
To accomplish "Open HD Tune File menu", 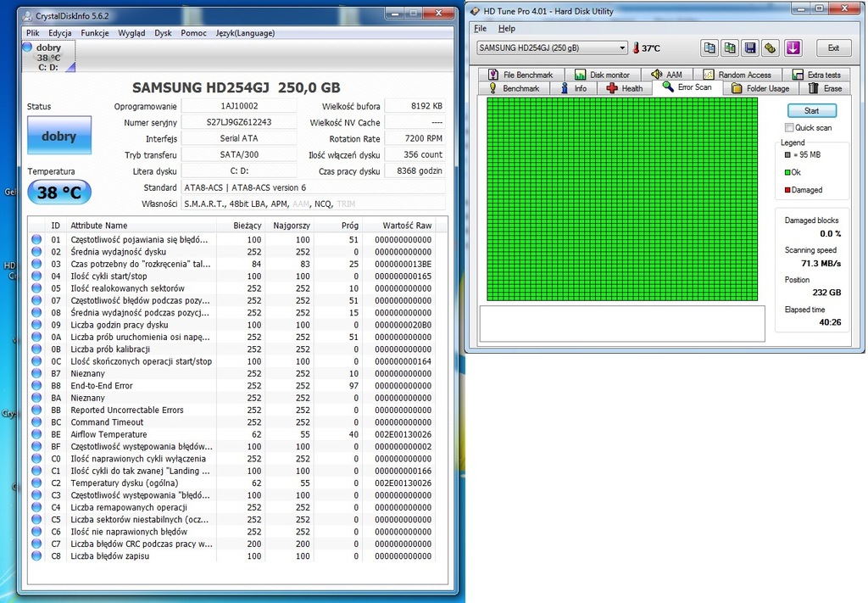I will point(480,29).
